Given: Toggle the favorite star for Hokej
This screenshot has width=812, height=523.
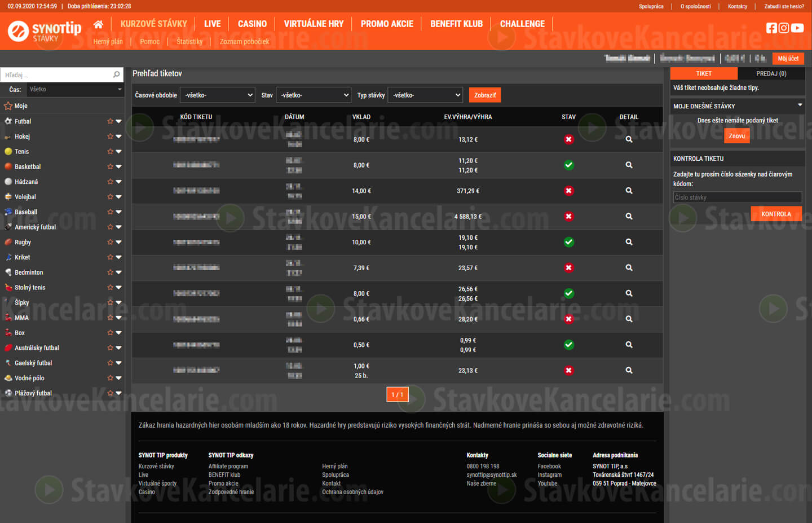Looking at the screenshot, I should click(110, 137).
